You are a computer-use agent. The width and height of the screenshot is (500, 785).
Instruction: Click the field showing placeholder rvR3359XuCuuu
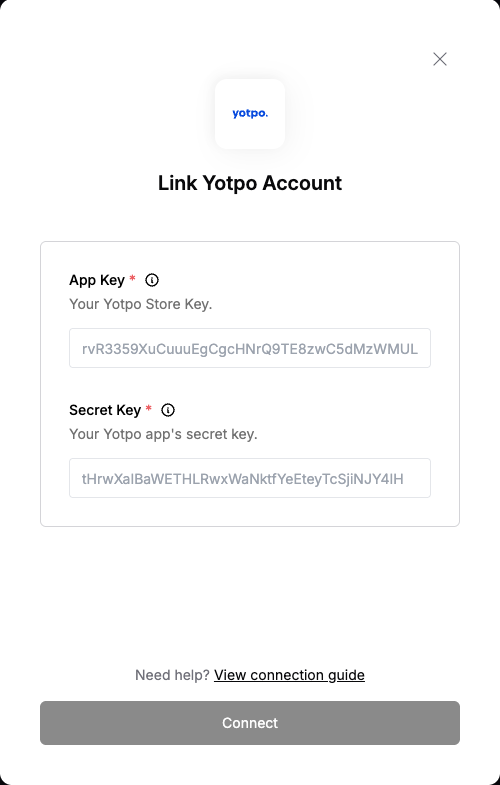pyautogui.click(x=250, y=348)
